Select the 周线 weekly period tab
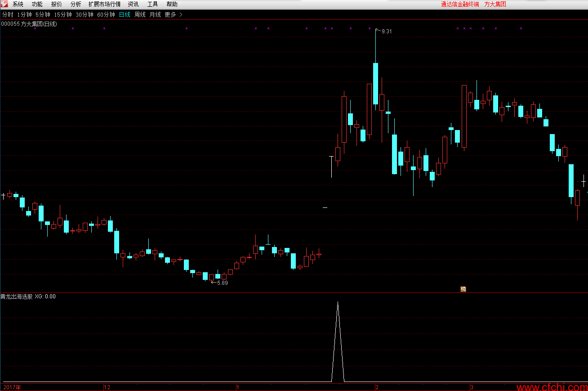Screen dimensions: 588x391 click(140, 14)
